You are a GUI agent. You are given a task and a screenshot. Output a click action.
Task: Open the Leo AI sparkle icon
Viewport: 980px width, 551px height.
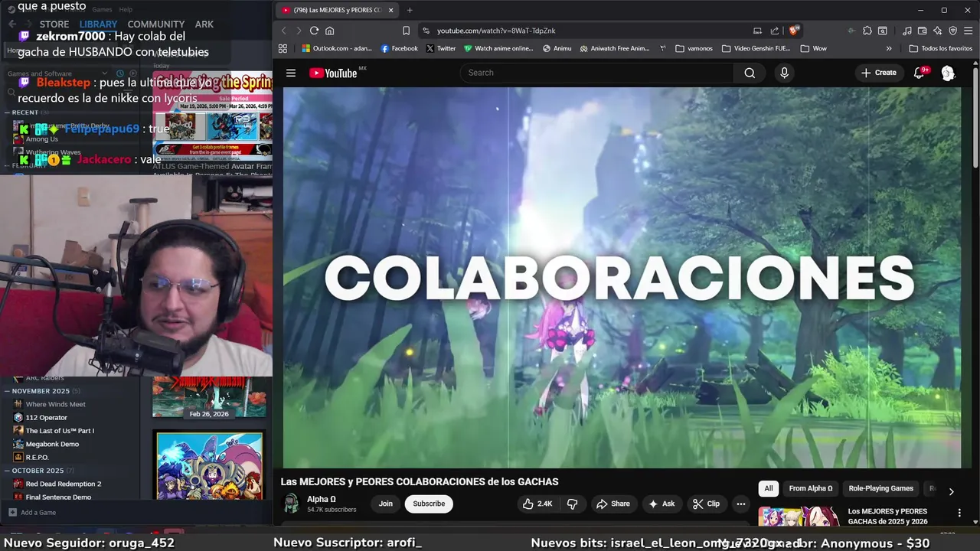938,31
